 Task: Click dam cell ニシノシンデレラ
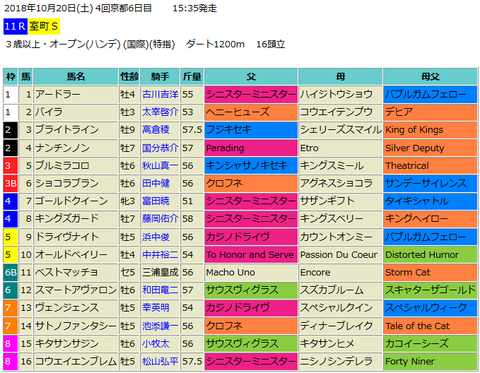pos(340,362)
